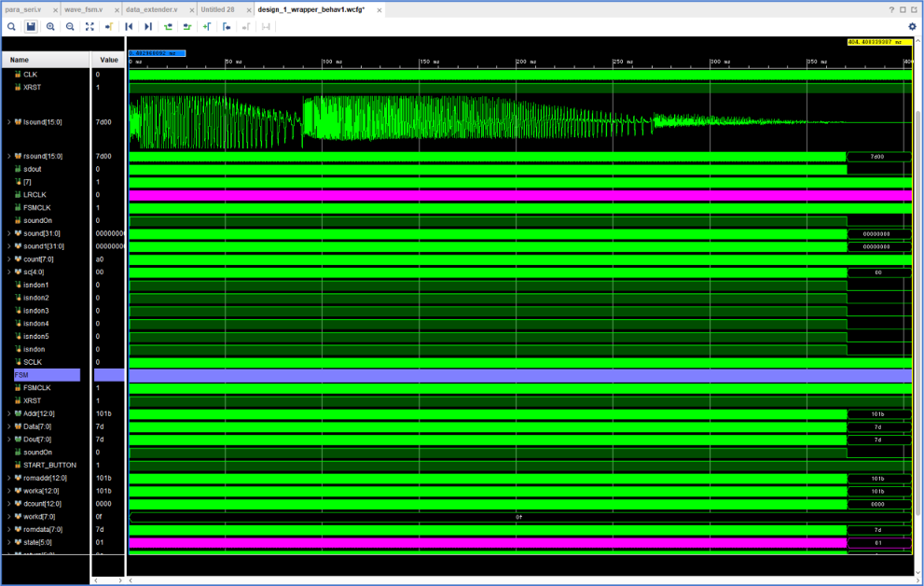Click the Zoom Fit icon

(x=90, y=27)
